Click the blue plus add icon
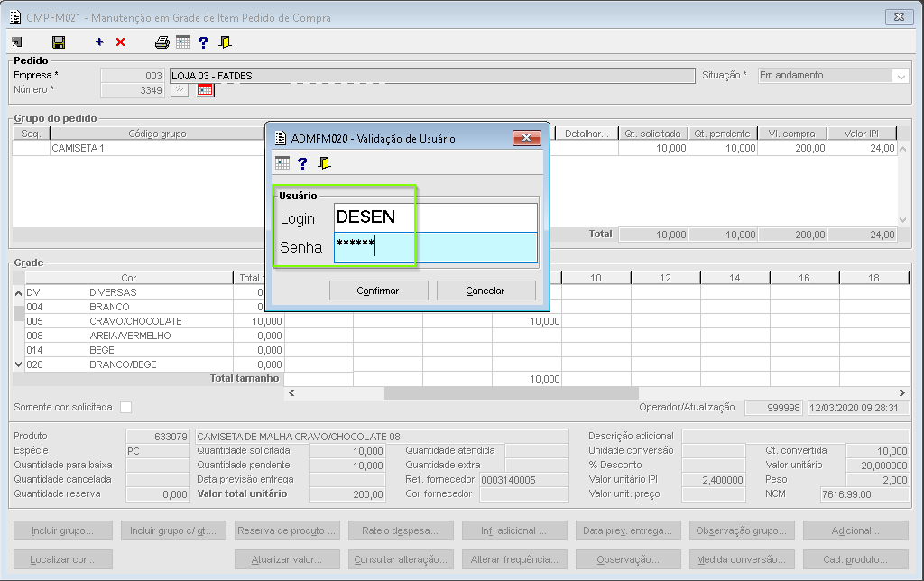 click(x=99, y=42)
